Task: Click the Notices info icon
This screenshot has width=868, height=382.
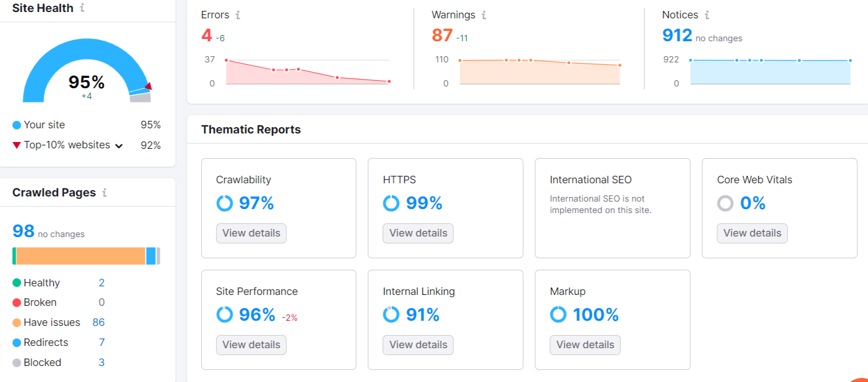Action: 707,15
